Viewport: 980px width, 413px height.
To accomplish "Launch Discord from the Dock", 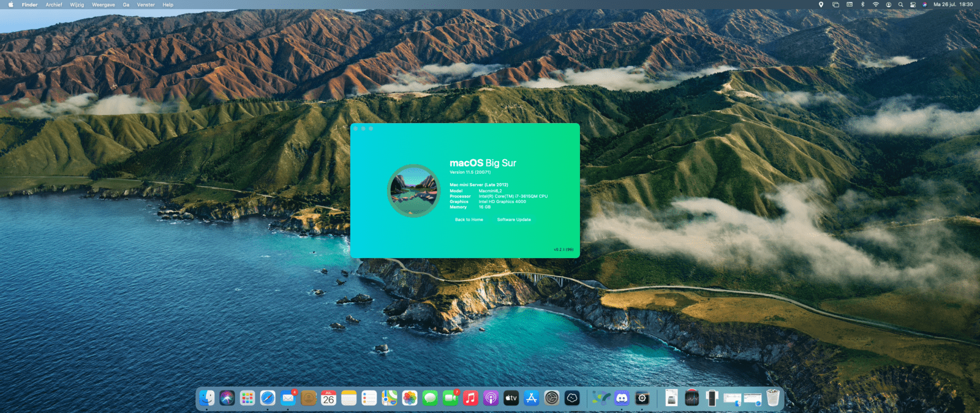I will [x=622, y=398].
